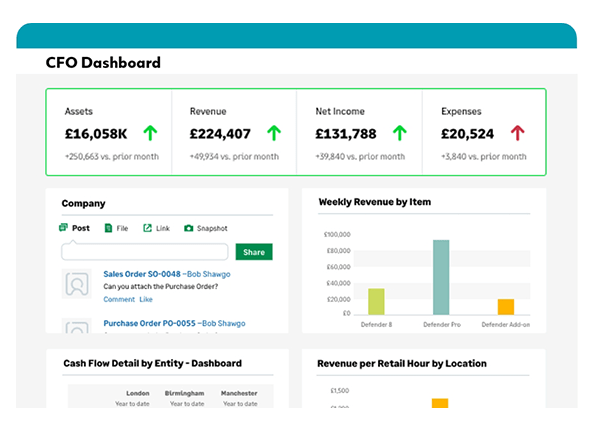Click the Post speech bubble icon
The width and height of the screenshot is (602, 438).
pyautogui.click(x=64, y=228)
